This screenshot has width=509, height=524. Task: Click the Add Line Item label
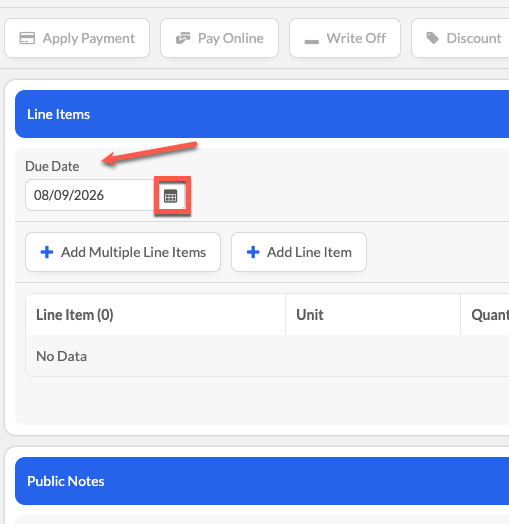(x=309, y=252)
